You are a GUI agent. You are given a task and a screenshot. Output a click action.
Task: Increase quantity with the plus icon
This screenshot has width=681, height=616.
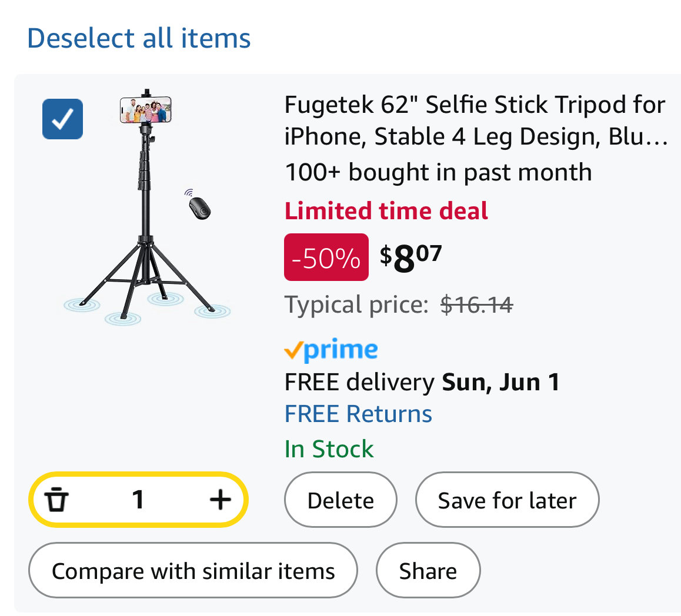[220, 500]
